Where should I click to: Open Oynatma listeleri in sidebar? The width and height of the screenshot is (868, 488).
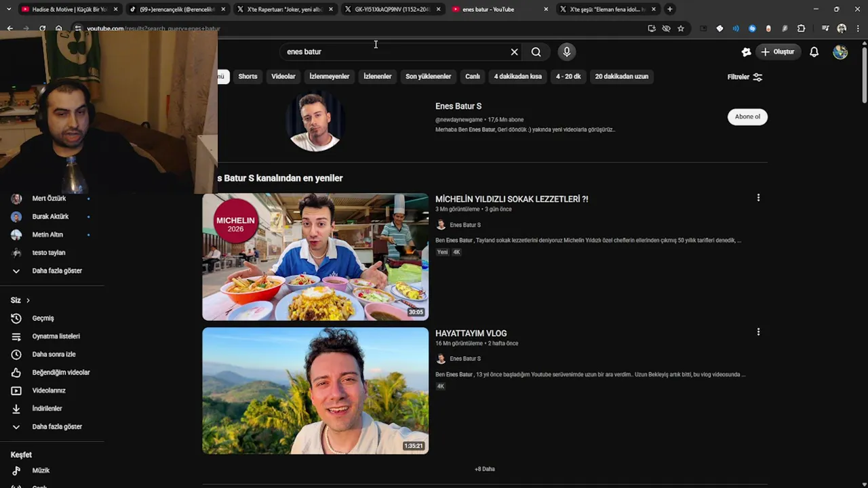56,336
